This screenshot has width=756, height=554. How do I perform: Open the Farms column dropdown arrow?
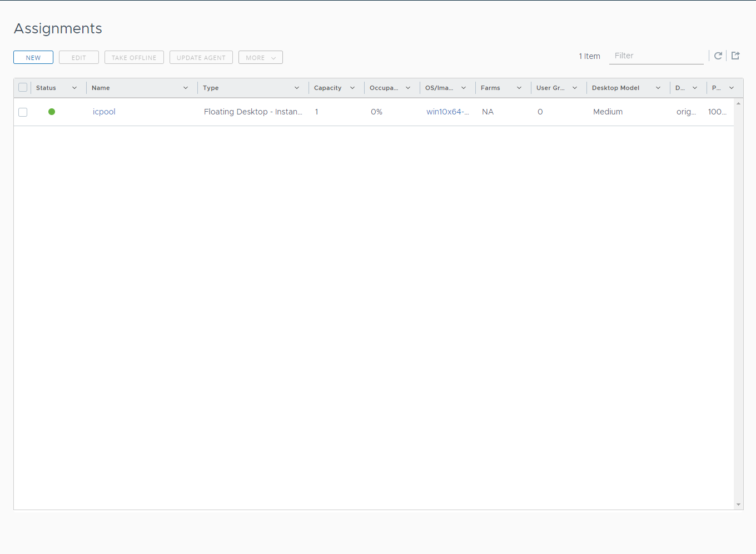coord(519,88)
